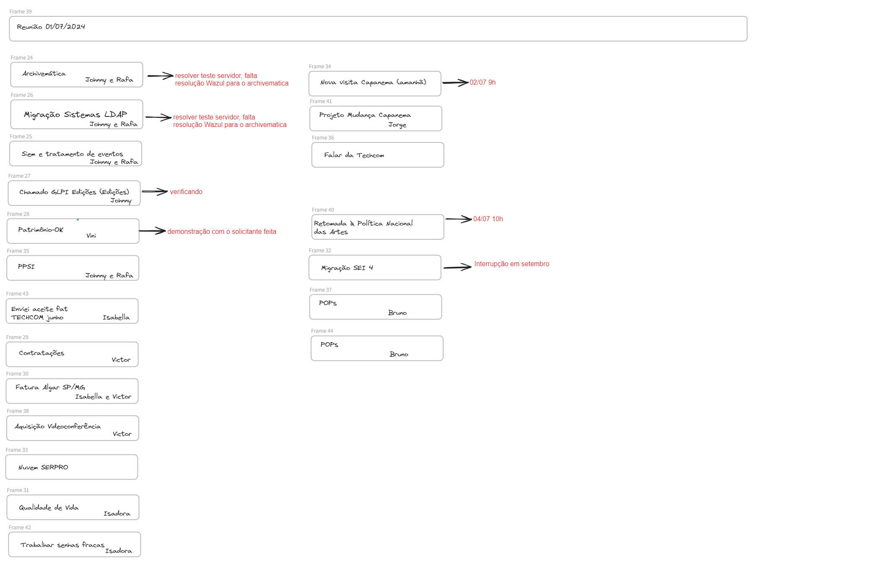
Task: Click 'Victor' in the Videoconferência card
Action: coord(122,434)
